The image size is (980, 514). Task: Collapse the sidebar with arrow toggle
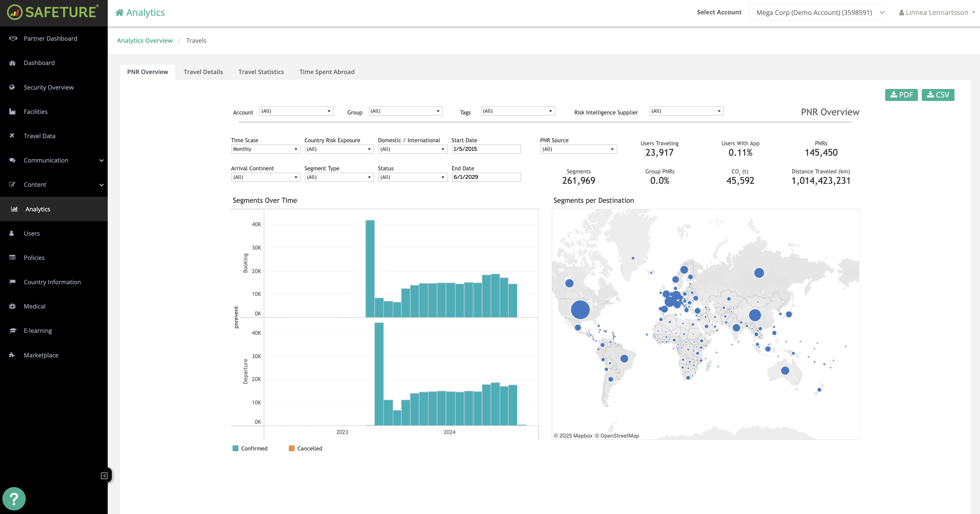tap(104, 476)
